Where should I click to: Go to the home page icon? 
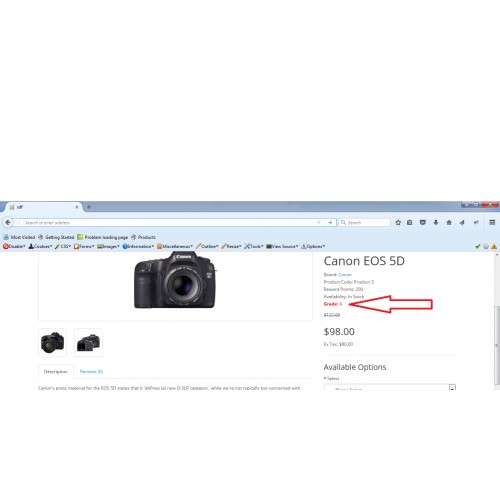click(449, 222)
